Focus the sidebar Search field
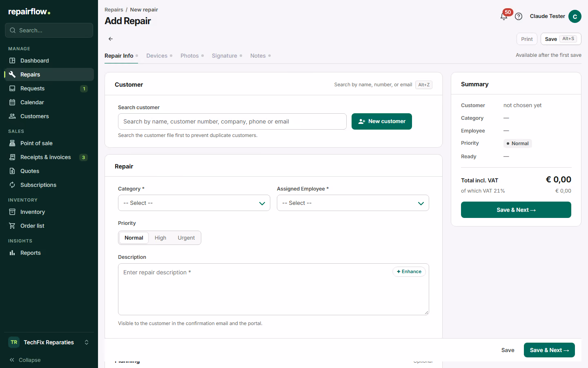 pyautogui.click(x=49, y=30)
